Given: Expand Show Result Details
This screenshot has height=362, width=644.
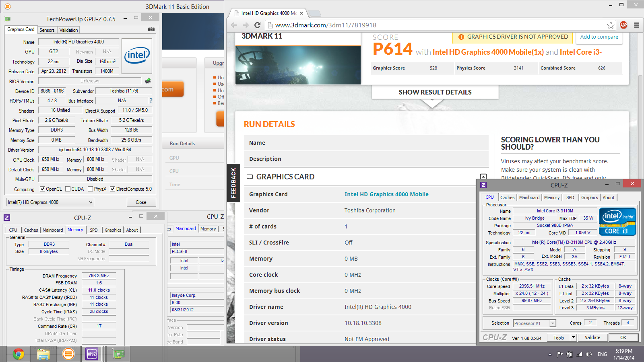Looking at the screenshot, I should (x=435, y=92).
